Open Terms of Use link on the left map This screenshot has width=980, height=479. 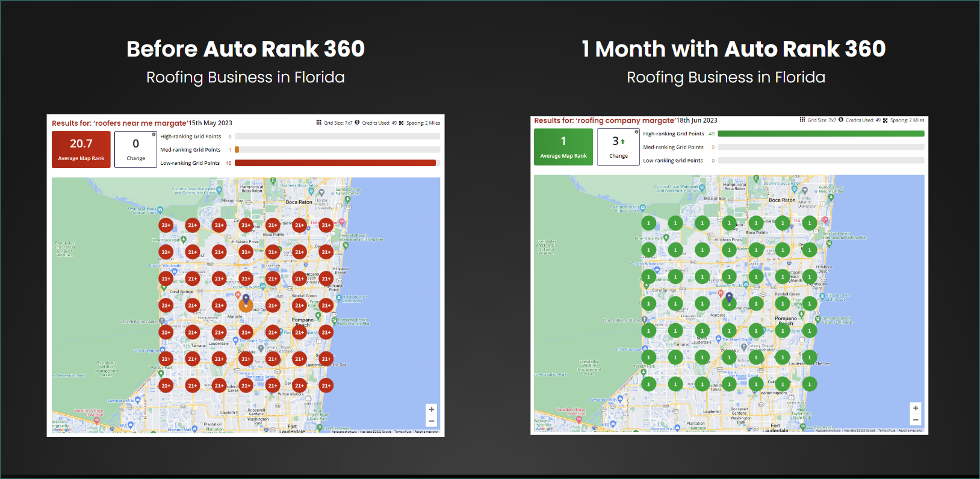tap(403, 431)
